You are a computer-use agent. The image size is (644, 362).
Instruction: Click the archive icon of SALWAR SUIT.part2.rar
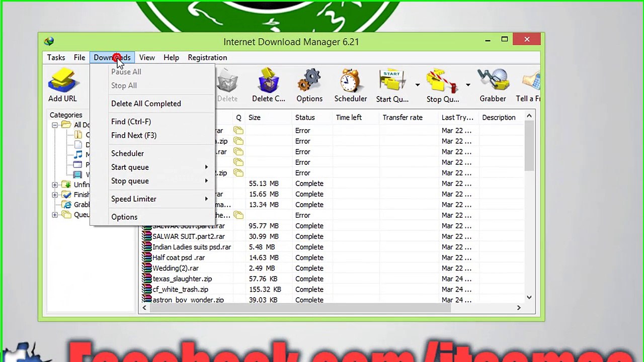click(146, 236)
